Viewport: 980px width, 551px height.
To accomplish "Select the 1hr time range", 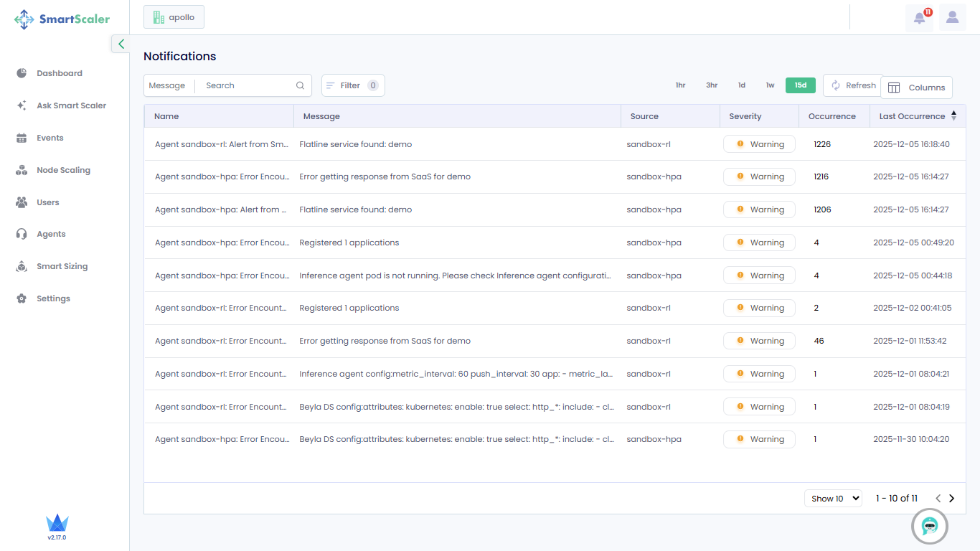I will [x=680, y=85].
